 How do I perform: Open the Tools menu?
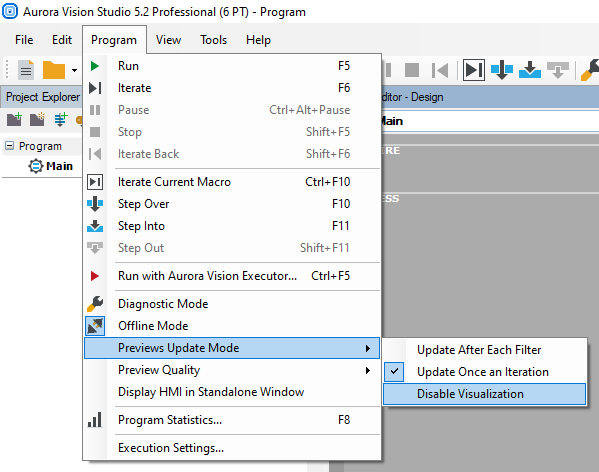click(214, 40)
